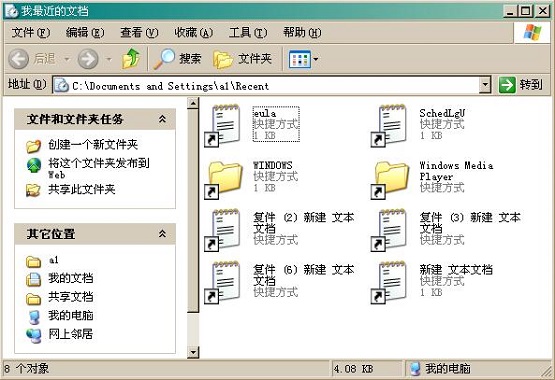Expand the address bar dropdown
The width and height of the screenshot is (555, 380).
[485, 85]
